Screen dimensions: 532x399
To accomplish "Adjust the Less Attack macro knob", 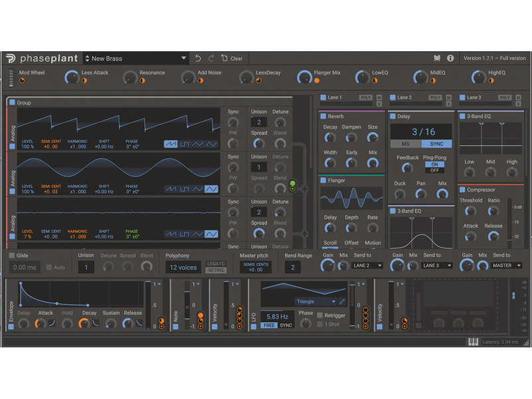I will point(72,78).
